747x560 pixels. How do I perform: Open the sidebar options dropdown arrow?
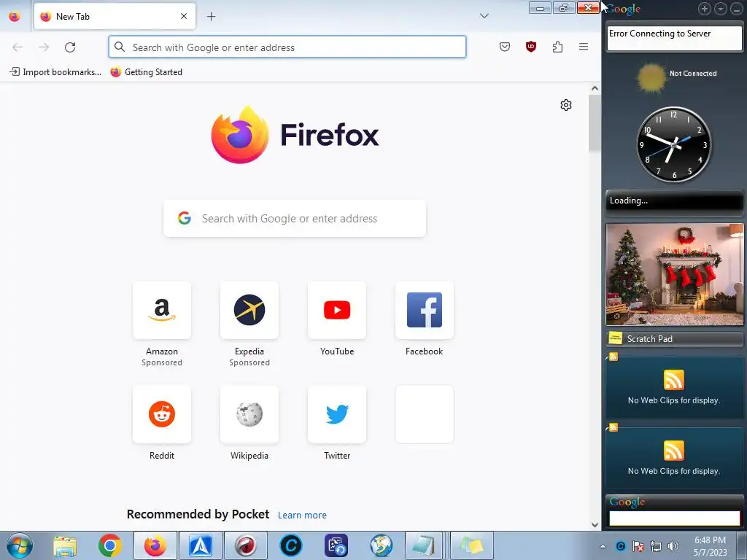(x=720, y=9)
